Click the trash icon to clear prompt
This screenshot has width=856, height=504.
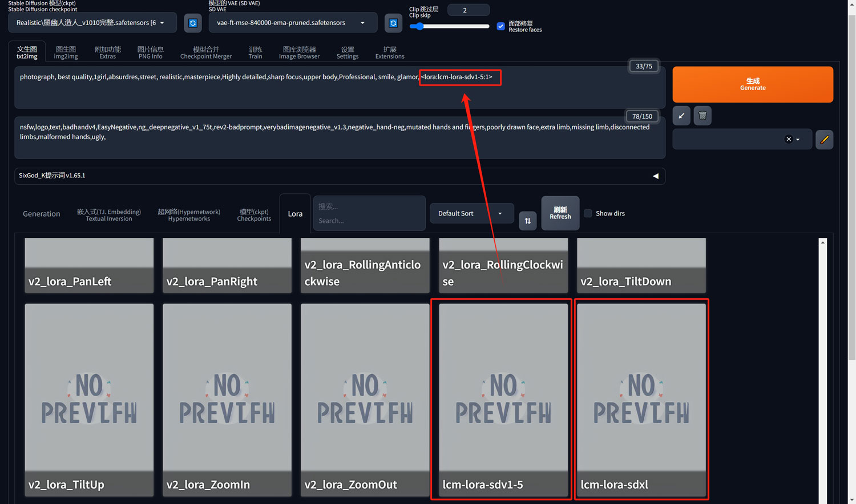point(702,116)
